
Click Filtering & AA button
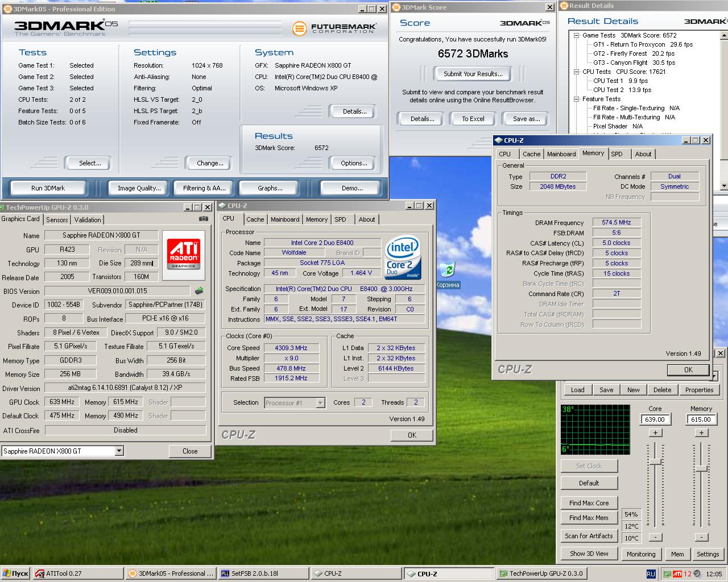pyautogui.click(x=204, y=188)
